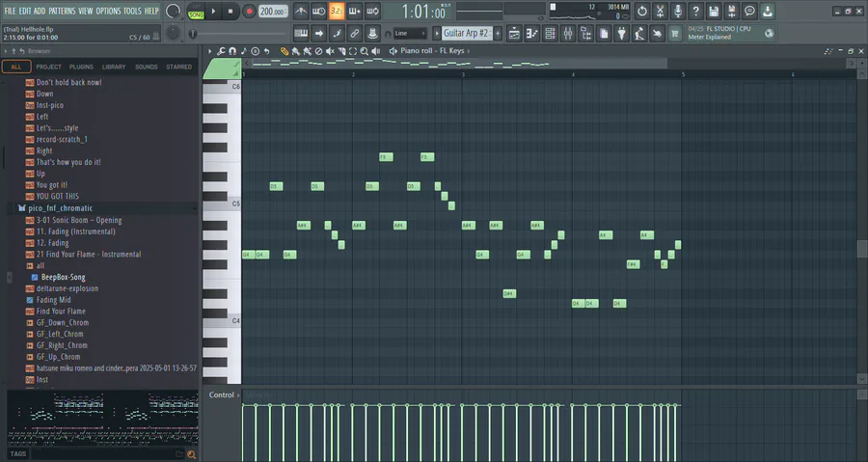Open piano roll tools wrench icon
The width and height of the screenshot is (868, 462).
point(221,51)
